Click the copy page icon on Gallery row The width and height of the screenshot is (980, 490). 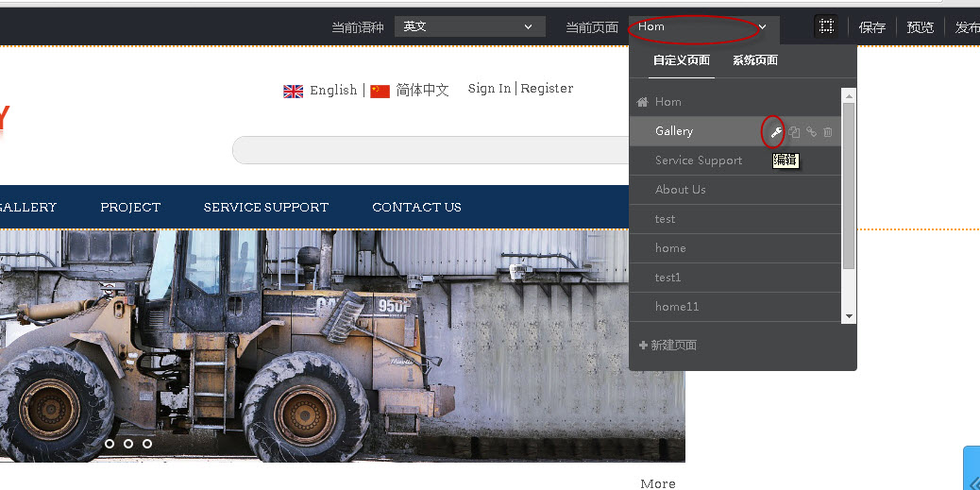pos(794,132)
